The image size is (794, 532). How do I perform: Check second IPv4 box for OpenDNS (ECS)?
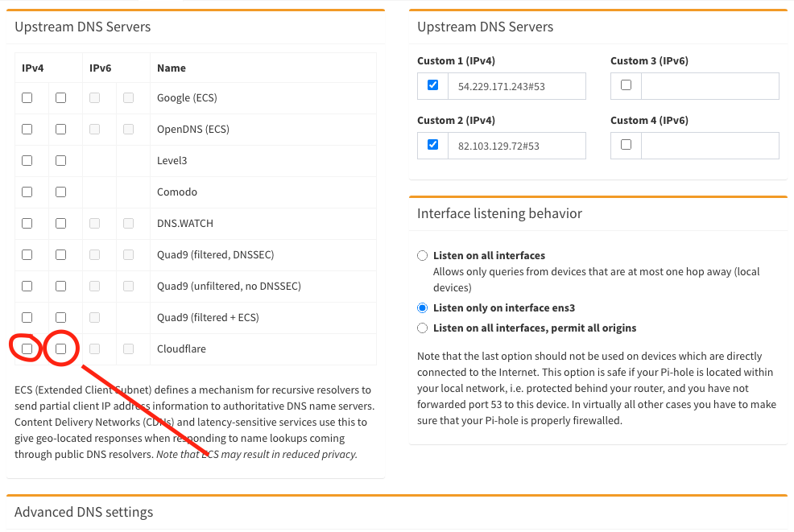(x=61, y=129)
